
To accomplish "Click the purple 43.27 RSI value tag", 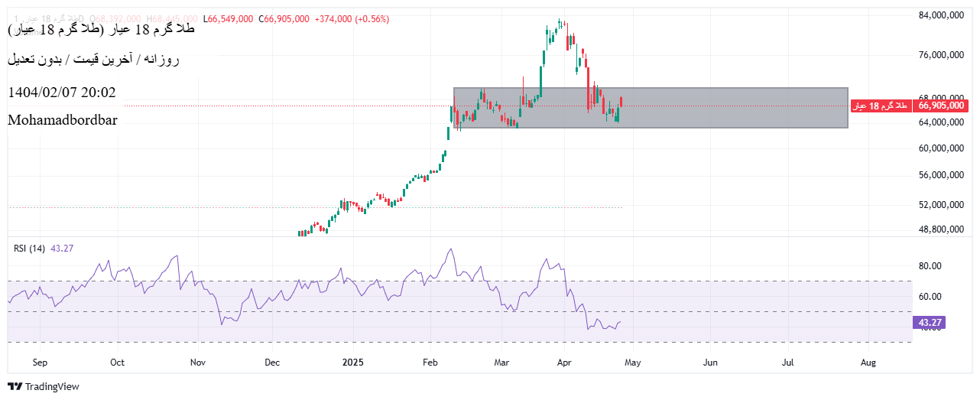I will (x=928, y=323).
